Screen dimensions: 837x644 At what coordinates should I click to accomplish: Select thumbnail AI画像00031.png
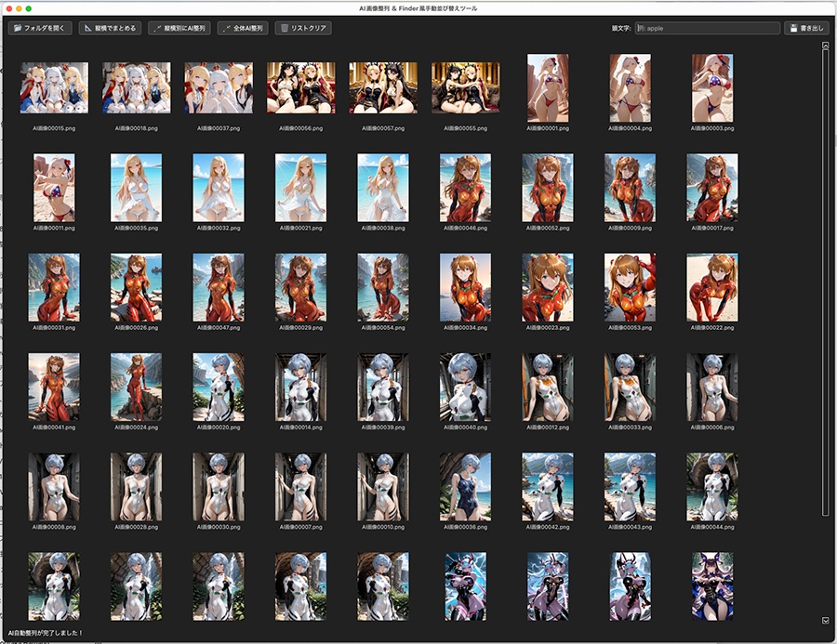(x=54, y=287)
